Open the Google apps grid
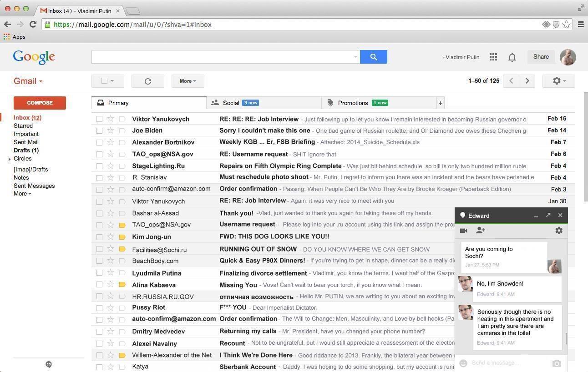 [493, 57]
